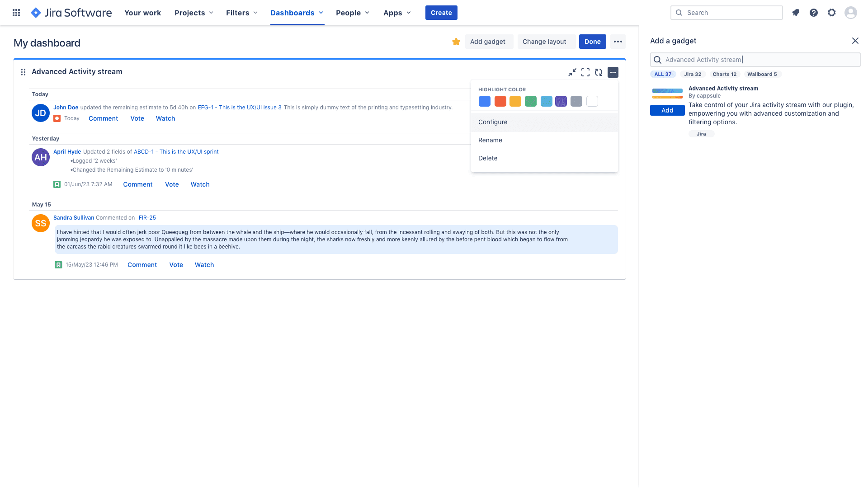Add the Advanced Activity stream gadget
This screenshot has height=488, width=868.
pos(667,110)
